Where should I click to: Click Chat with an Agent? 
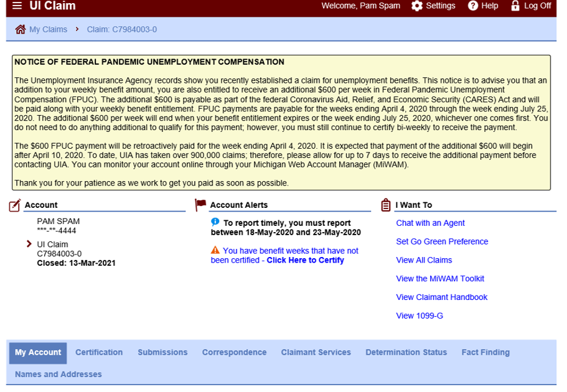(x=430, y=223)
